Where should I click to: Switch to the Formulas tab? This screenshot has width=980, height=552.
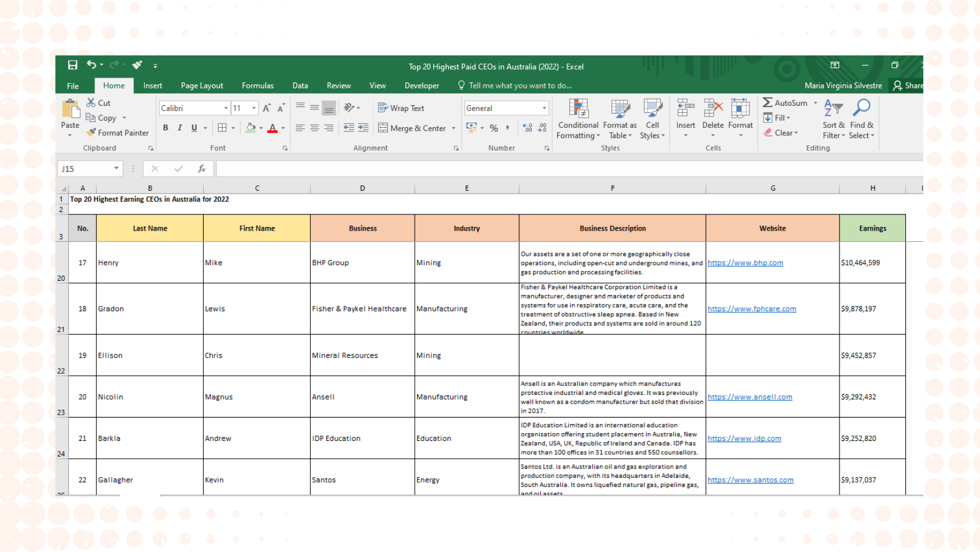(258, 85)
